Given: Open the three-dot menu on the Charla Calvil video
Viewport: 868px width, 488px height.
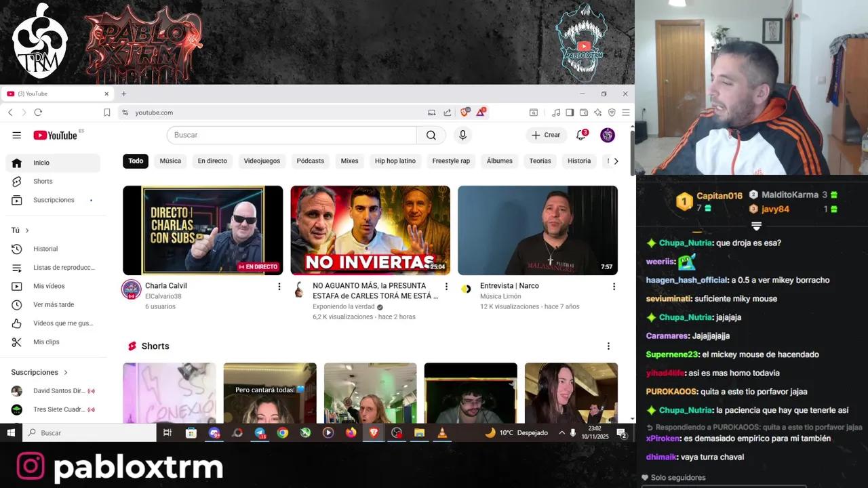Looking at the screenshot, I should point(279,286).
